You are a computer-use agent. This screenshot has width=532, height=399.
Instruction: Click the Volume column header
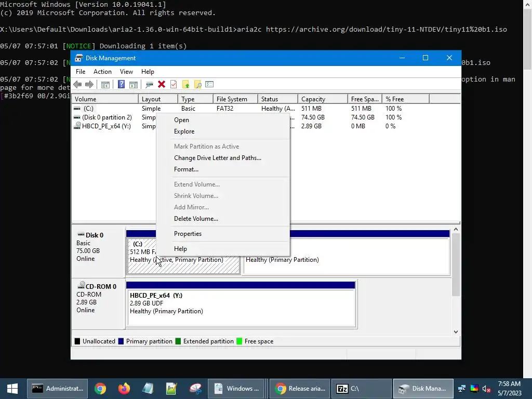point(105,99)
